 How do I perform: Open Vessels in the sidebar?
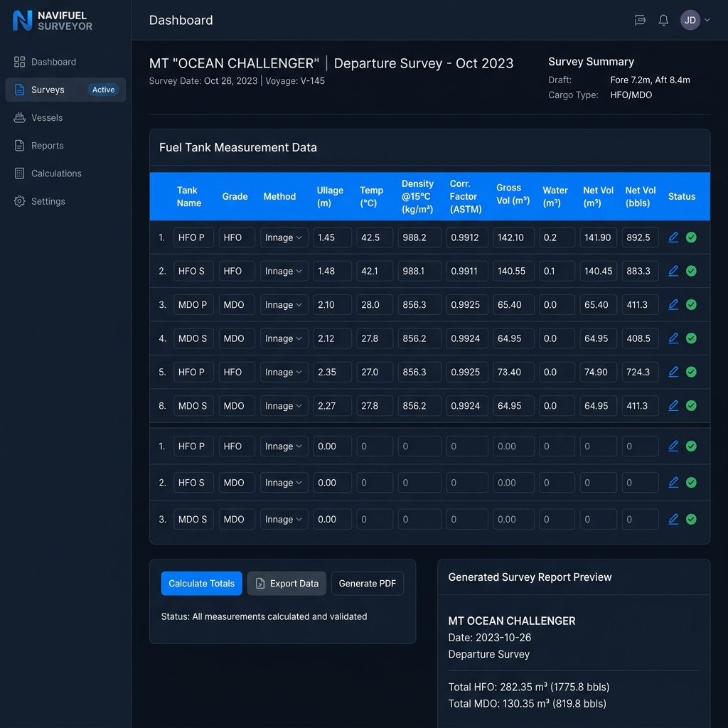point(65,117)
